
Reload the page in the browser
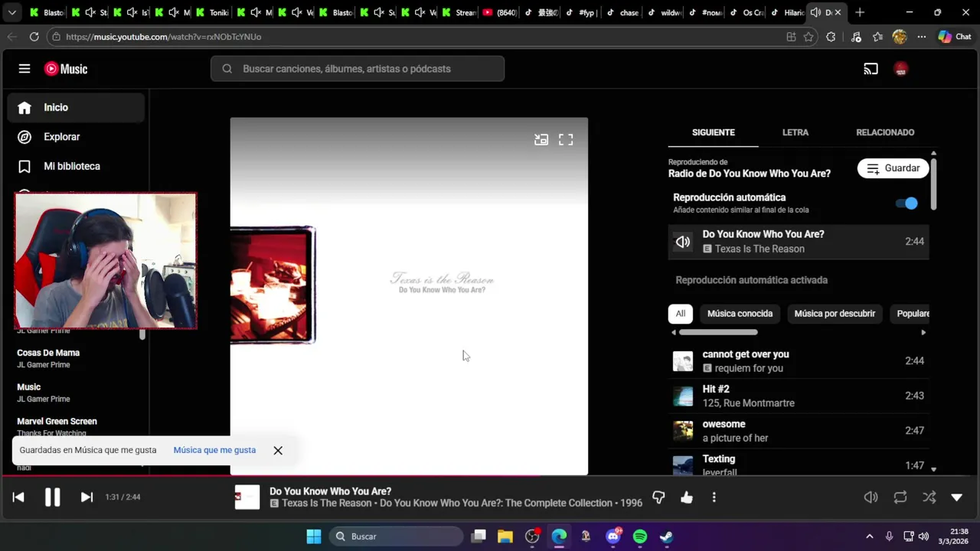34,37
